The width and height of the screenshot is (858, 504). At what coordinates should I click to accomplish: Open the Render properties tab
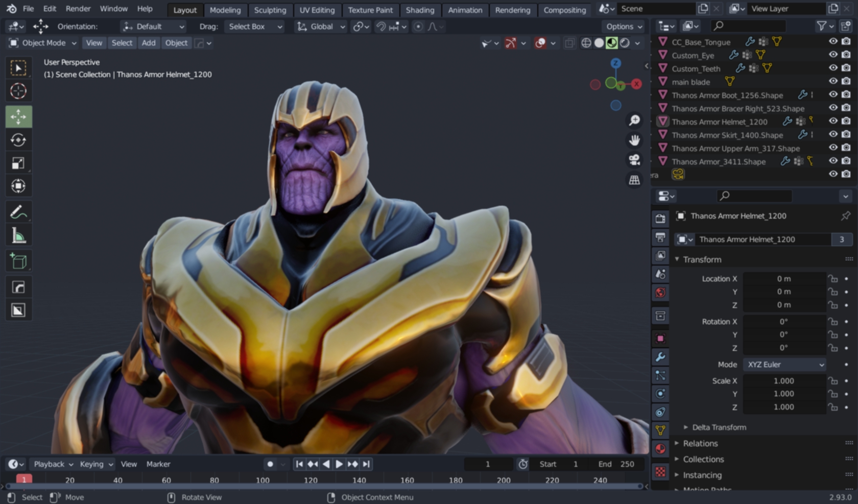click(x=660, y=219)
